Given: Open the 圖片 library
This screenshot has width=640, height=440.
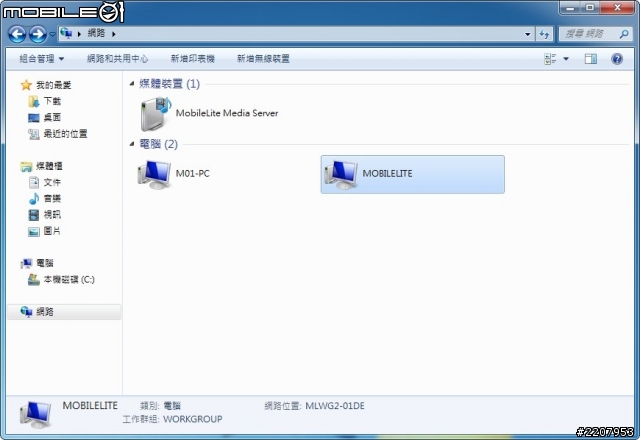Looking at the screenshot, I should [52, 231].
